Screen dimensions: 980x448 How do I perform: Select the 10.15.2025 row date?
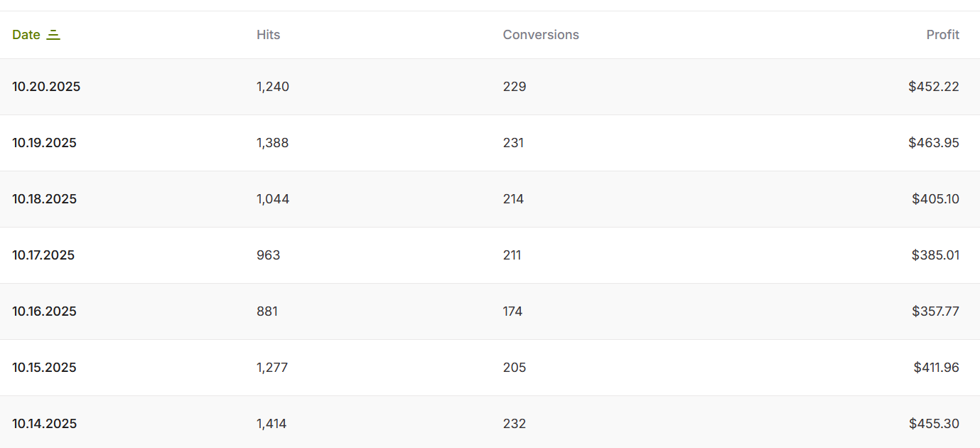tap(44, 368)
